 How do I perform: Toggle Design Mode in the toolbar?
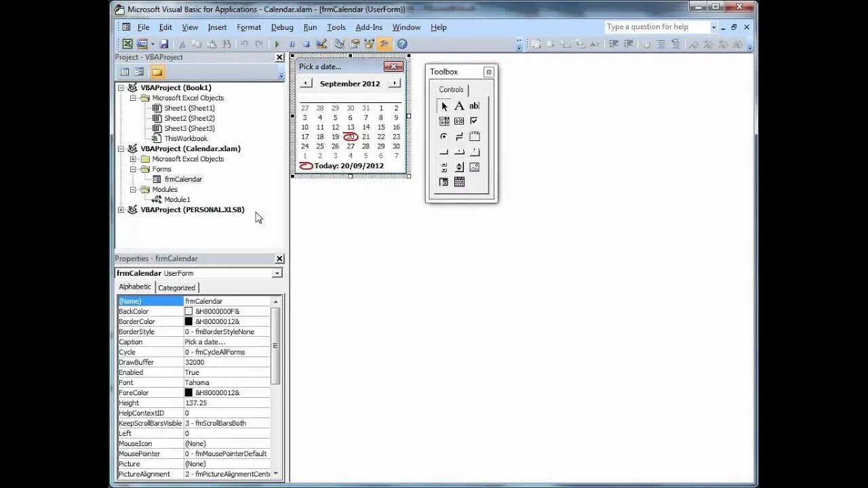point(321,44)
